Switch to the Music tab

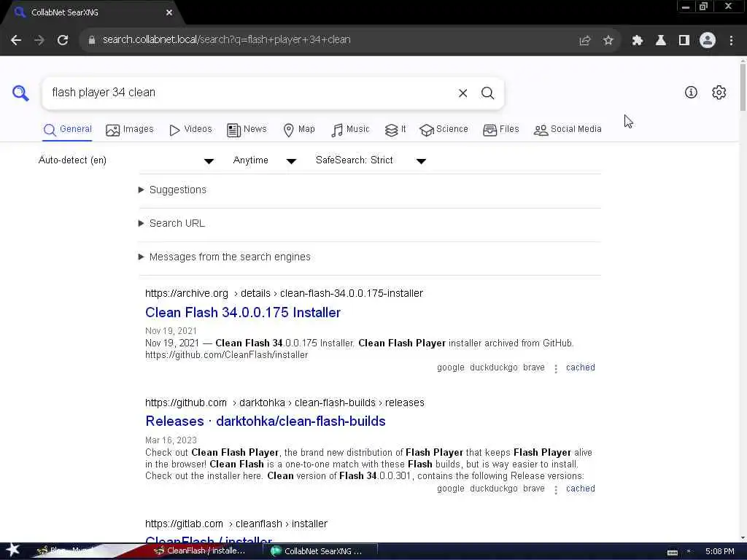coord(350,129)
